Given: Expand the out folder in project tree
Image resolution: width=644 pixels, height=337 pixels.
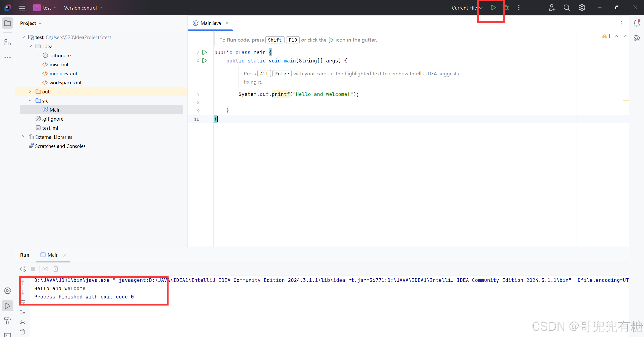Looking at the screenshot, I should coord(30,92).
